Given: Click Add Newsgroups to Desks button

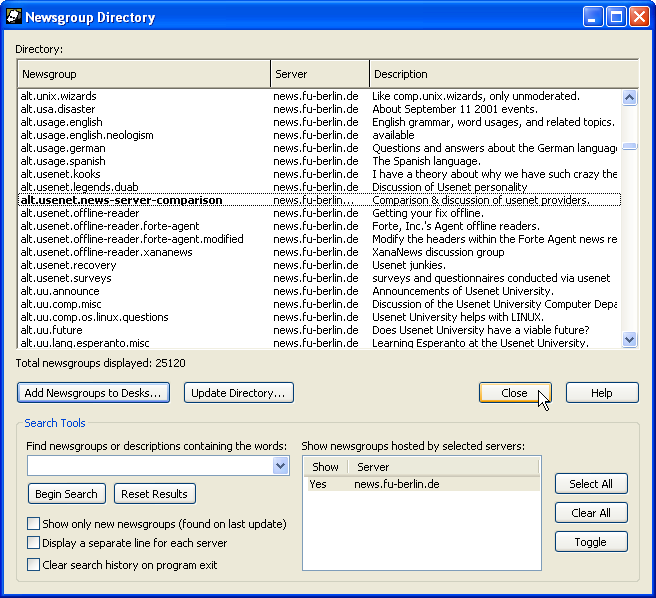Looking at the screenshot, I should point(93,393).
